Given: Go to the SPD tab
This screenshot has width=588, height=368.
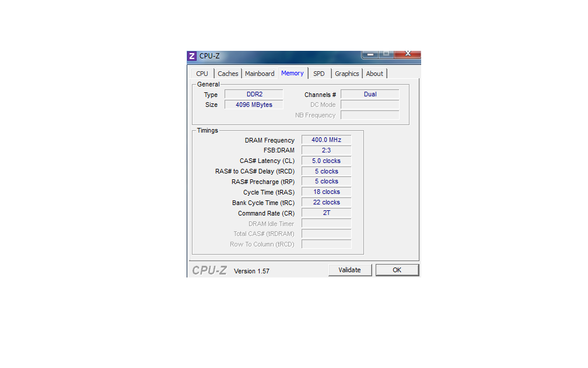Looking at the screenshot, I should (319, 74).
